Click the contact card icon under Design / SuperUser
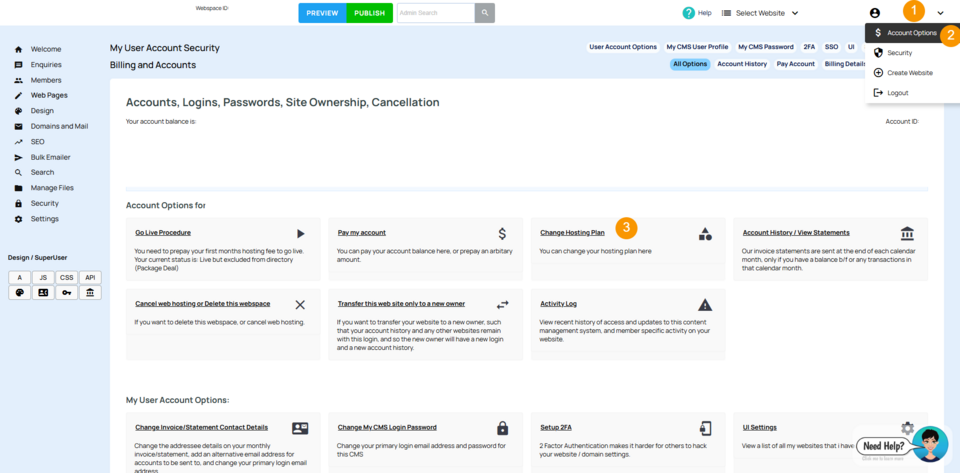Image resolution: width=960 pixels, height=473 pixels. tap(43, 293)
